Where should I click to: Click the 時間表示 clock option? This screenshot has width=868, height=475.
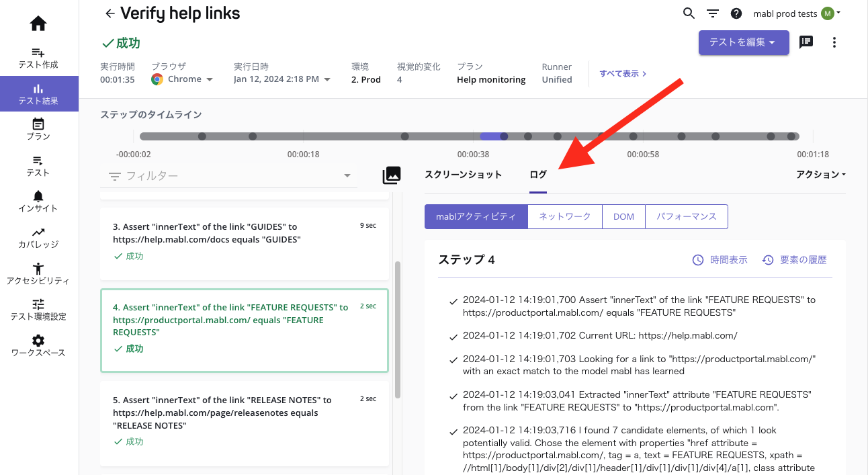point(720,259)
